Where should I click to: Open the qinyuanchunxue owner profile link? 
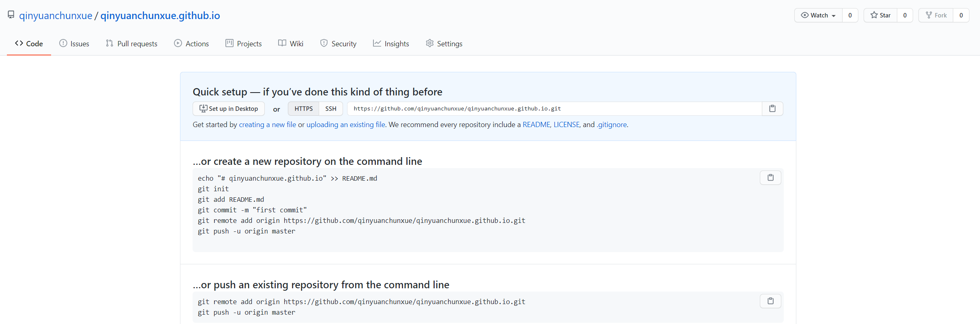(56, 15)
